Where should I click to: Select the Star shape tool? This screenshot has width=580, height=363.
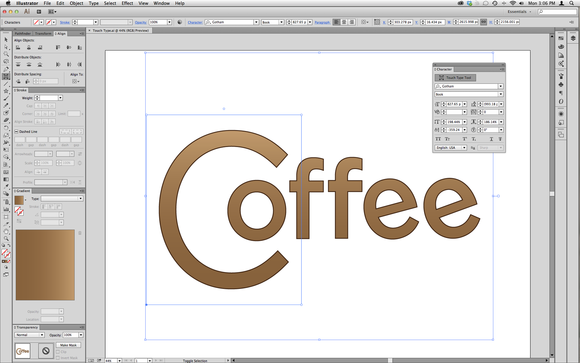click(6, 91)
